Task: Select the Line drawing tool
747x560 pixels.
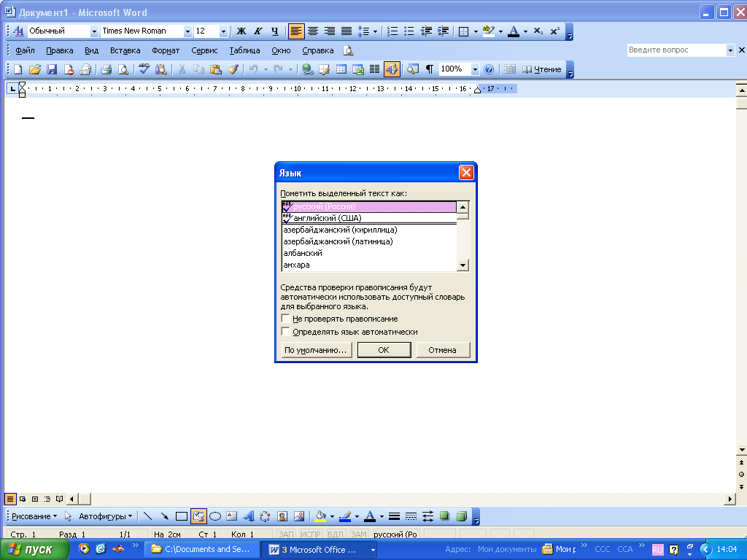Action: click(147, 516)
